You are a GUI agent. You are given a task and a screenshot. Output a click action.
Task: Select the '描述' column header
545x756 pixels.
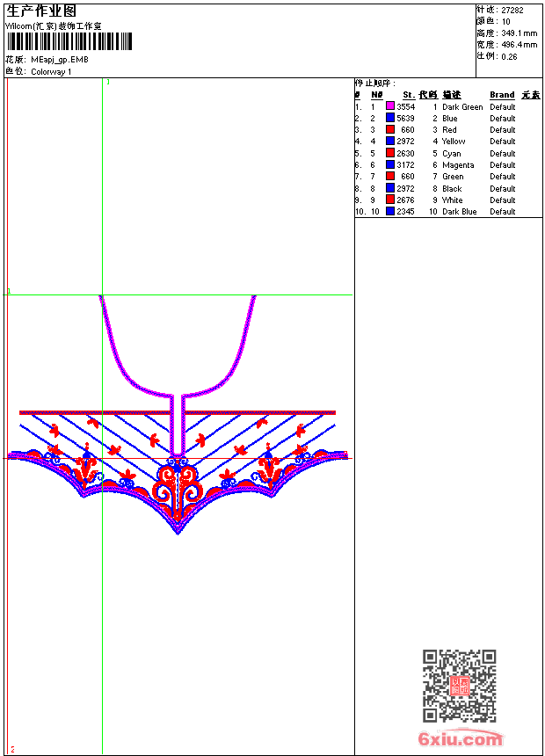tap(452, 95)
